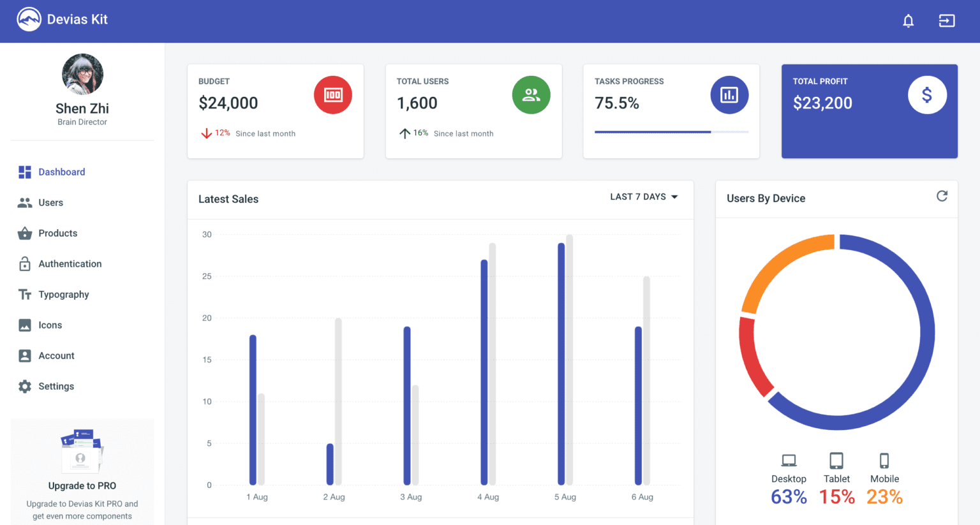Click Shen Zhi's profile avatar

pos(82,73)
